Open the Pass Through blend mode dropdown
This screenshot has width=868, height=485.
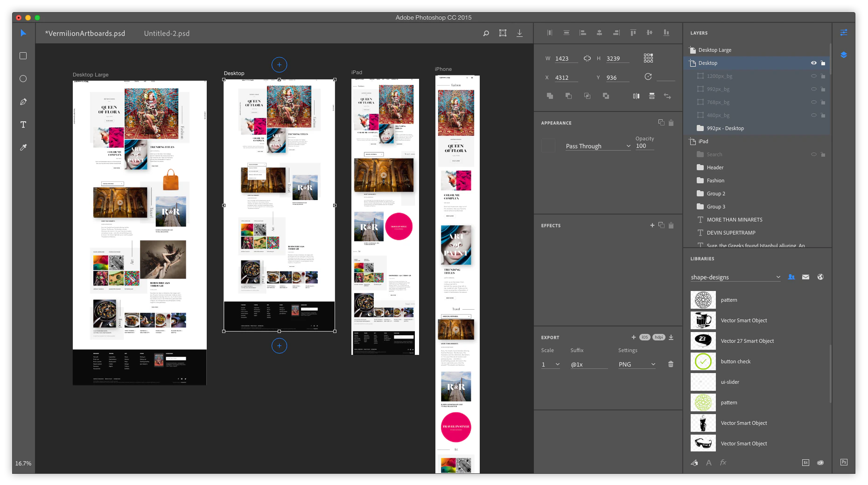[x=598, y=146]
